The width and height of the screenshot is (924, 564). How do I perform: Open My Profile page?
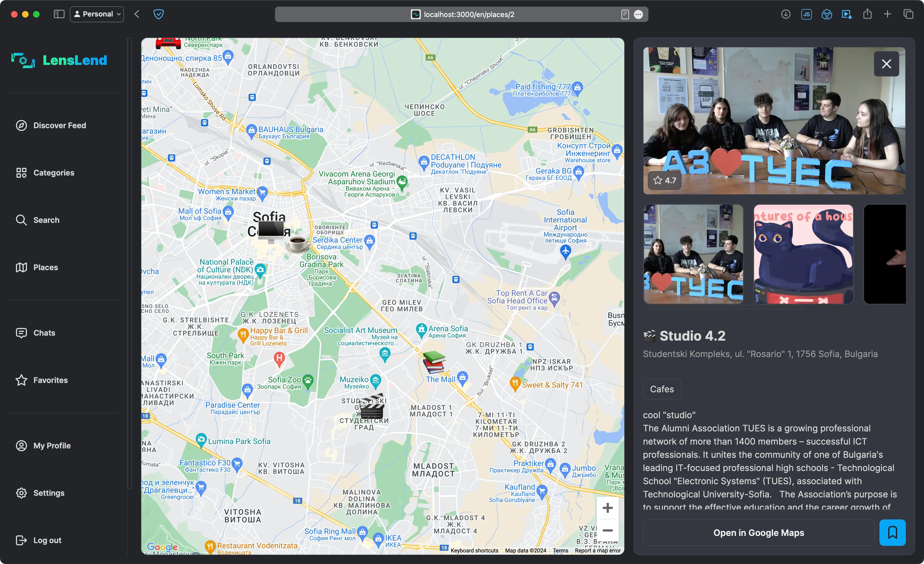click(x=43, y=445)
